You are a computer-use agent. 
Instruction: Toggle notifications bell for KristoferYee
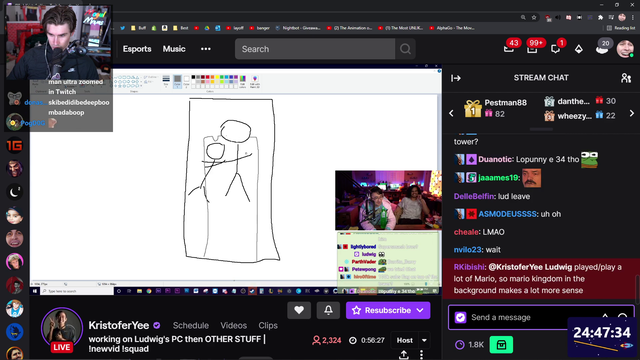(328, 310)
